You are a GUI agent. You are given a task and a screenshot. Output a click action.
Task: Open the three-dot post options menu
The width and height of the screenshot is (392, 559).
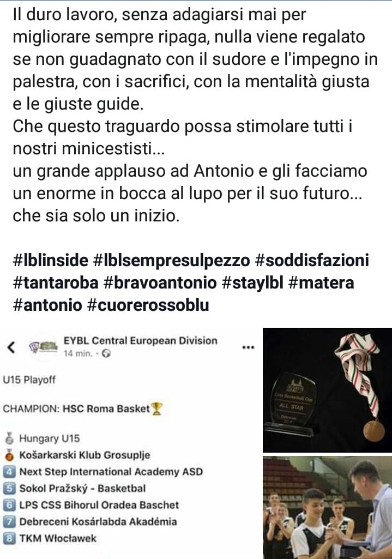248,347
